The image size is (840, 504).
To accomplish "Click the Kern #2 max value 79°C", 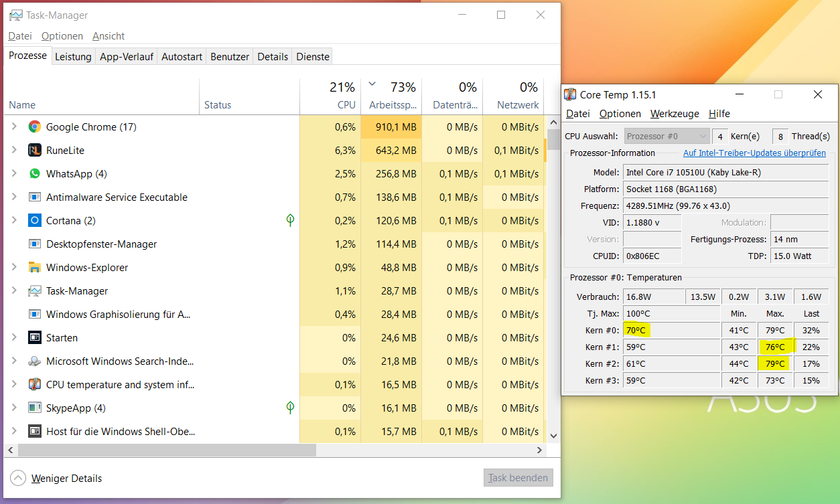I will 775,363.
